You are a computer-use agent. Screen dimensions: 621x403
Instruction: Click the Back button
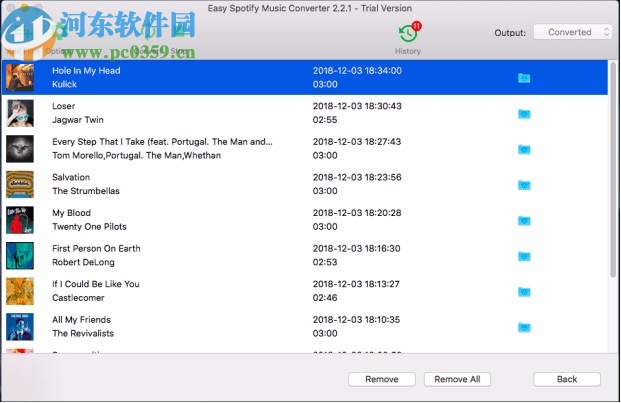click(x=567, y=379)
